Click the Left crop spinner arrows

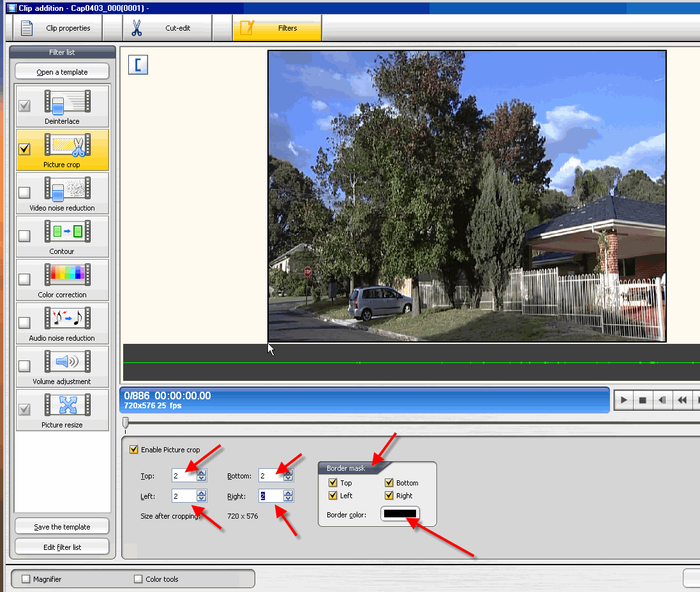pos(202,496)
